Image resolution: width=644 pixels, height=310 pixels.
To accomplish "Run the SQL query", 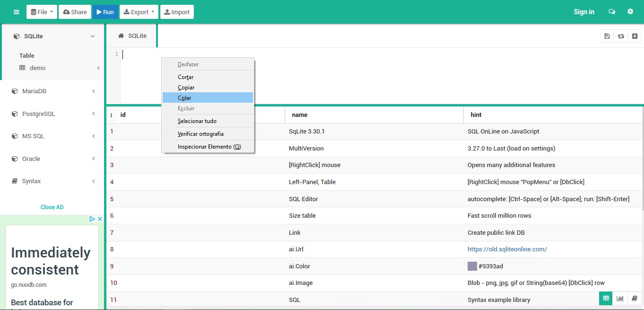I will (x=105, y=12).
